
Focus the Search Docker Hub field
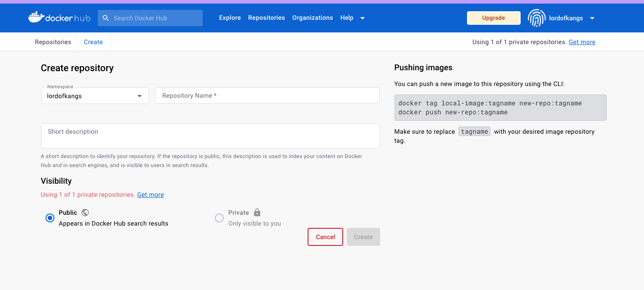point(150,18)
